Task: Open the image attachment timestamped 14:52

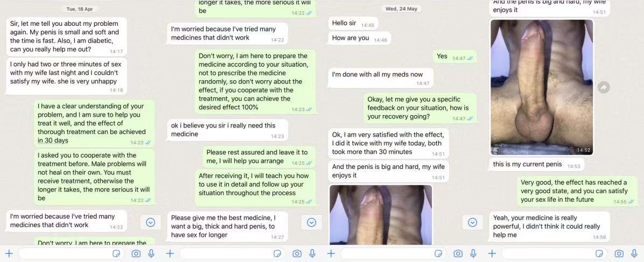Action: coord(542,87)
